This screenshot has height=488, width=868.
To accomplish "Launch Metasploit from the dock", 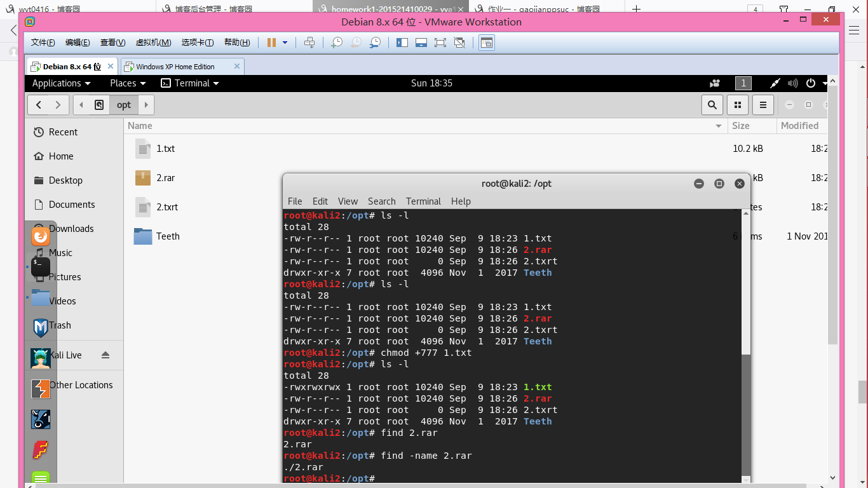I will [x=41, y=328].
